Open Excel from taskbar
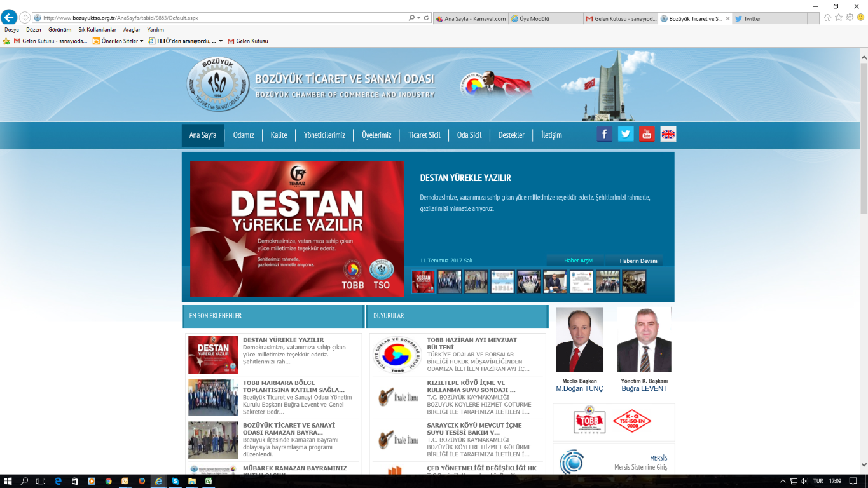The height and width of the screenshot is (488, 868). (208, 481)
